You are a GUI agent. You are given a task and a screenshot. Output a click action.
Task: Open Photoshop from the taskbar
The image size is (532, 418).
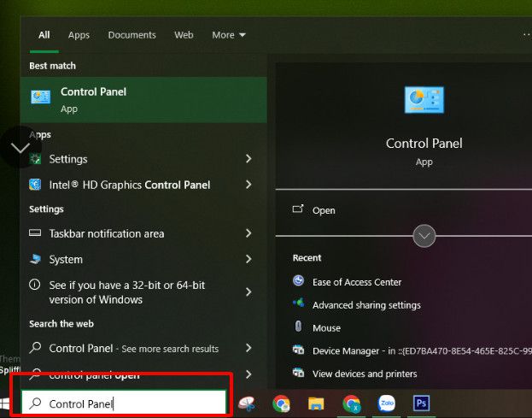421,403
